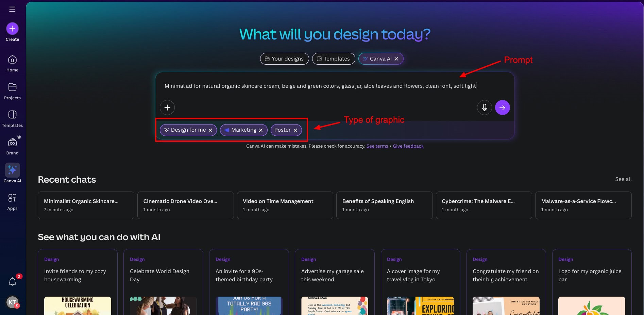Image resolution: width=644 pixels, height=315 pixels.
Task: Submit the prompt with arrow button
Action: [x=502, y=107]
